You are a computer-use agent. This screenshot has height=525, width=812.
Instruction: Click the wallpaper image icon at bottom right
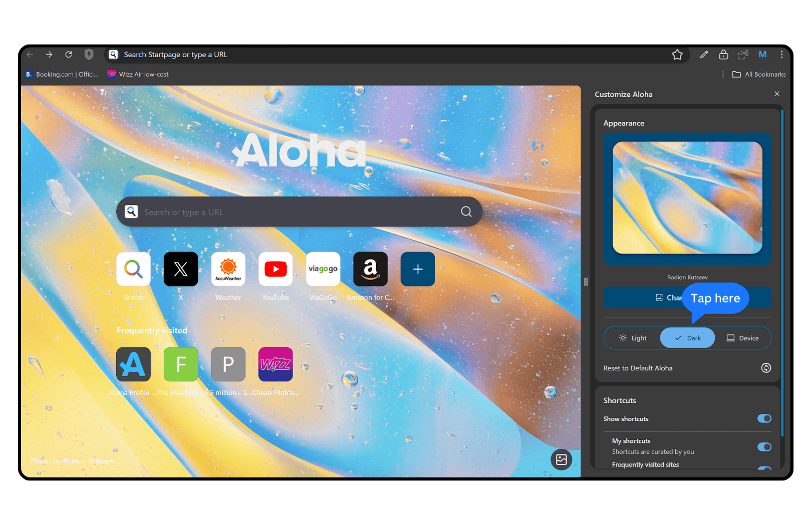point(561,459)
